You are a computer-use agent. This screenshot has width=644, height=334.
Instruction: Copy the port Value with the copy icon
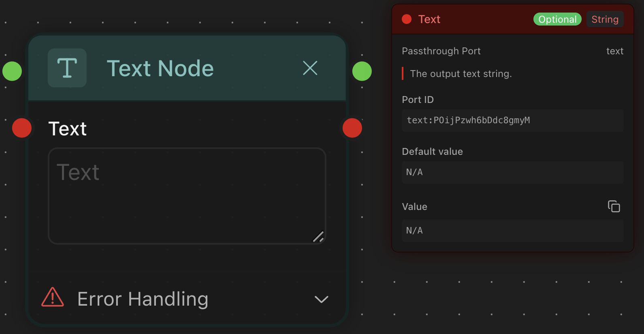coord(614,206)
